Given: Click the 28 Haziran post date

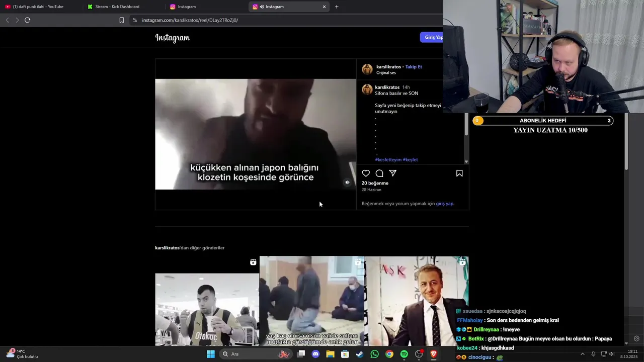Looking at the screenshot, I should pos(371,190).
